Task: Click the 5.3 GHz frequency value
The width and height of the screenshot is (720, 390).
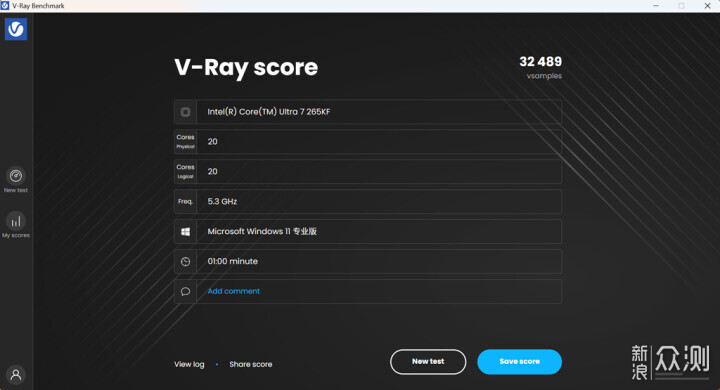Action: point(222,201)
